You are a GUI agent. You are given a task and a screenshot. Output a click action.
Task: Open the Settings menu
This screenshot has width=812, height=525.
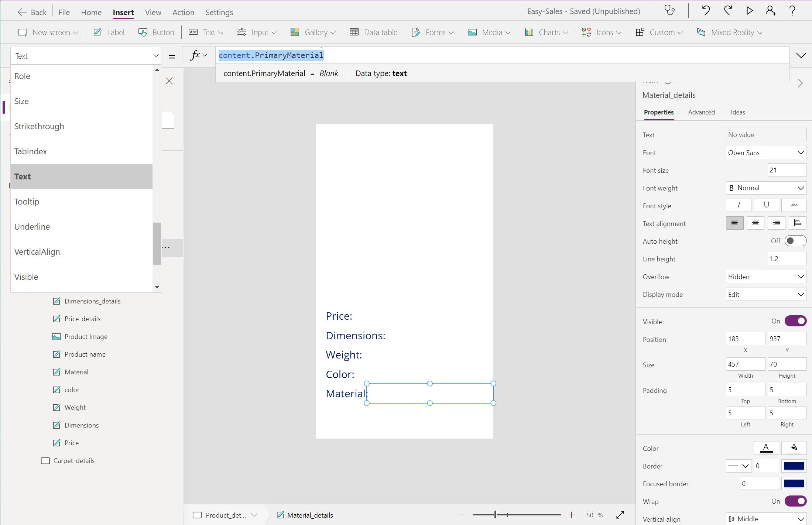coord(219,12)
